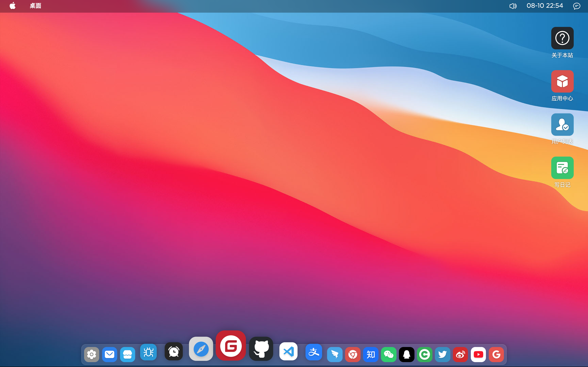Image resolution: width=588 pixels, height=367 pixels.
Task: Click the Apple menu logo
Action: tap(12, 6)
